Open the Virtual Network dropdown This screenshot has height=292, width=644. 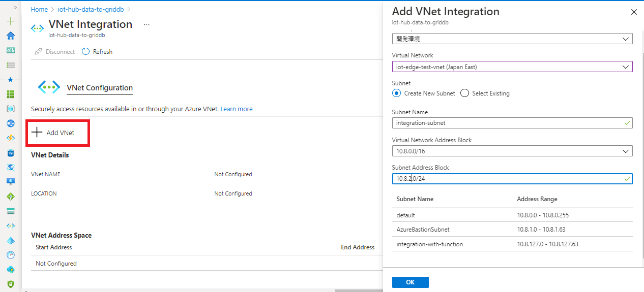click(x=512, y=67)
